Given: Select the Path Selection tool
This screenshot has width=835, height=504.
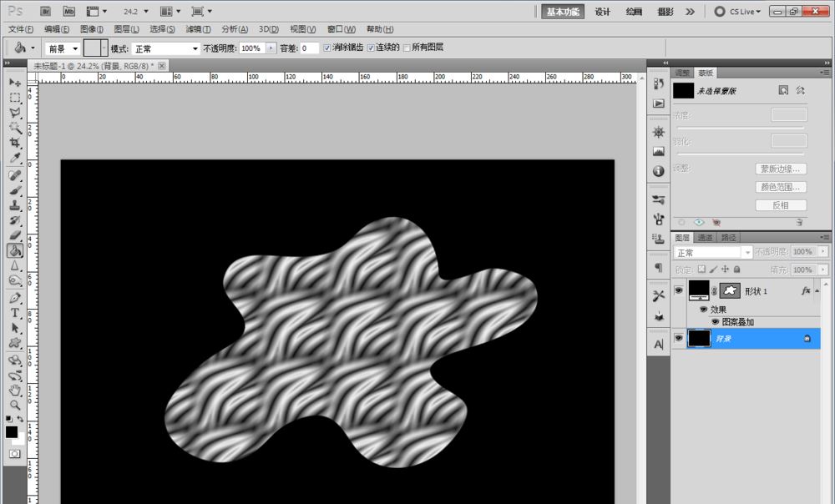Looking at the screenshot, I should (15, 328).
